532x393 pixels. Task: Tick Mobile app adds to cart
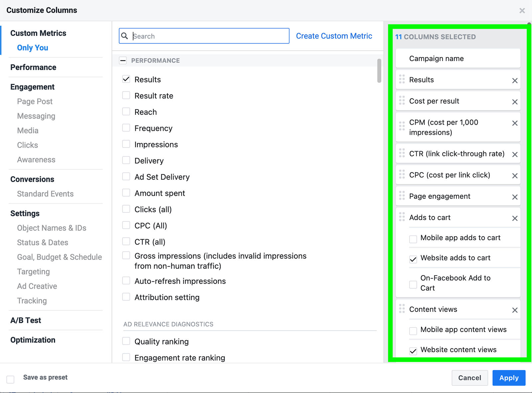coord(413,239)
